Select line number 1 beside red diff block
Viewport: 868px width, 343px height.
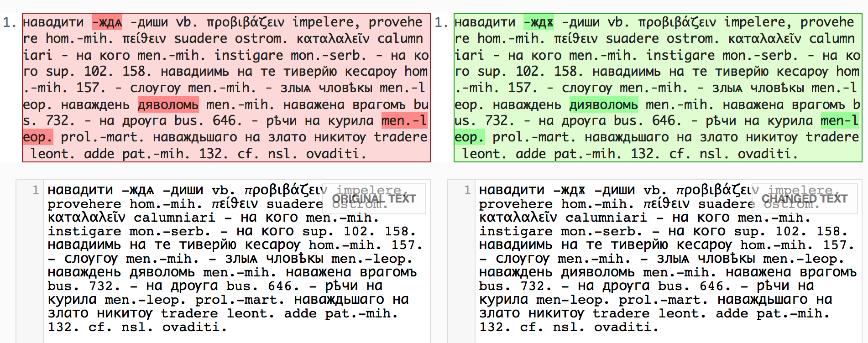coord(9,22)
